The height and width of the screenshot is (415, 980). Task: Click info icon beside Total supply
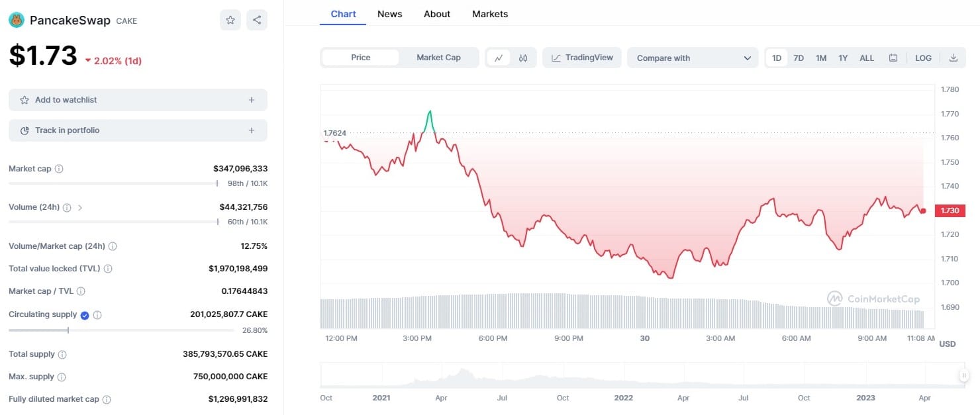click(62, 355)
